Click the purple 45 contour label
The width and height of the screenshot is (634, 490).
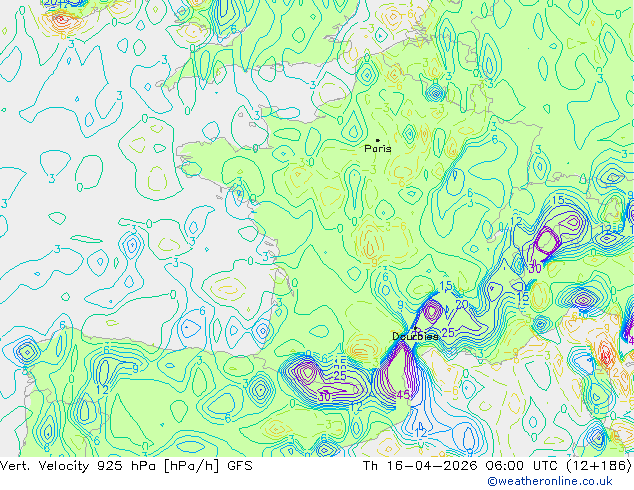click(403, 394)
